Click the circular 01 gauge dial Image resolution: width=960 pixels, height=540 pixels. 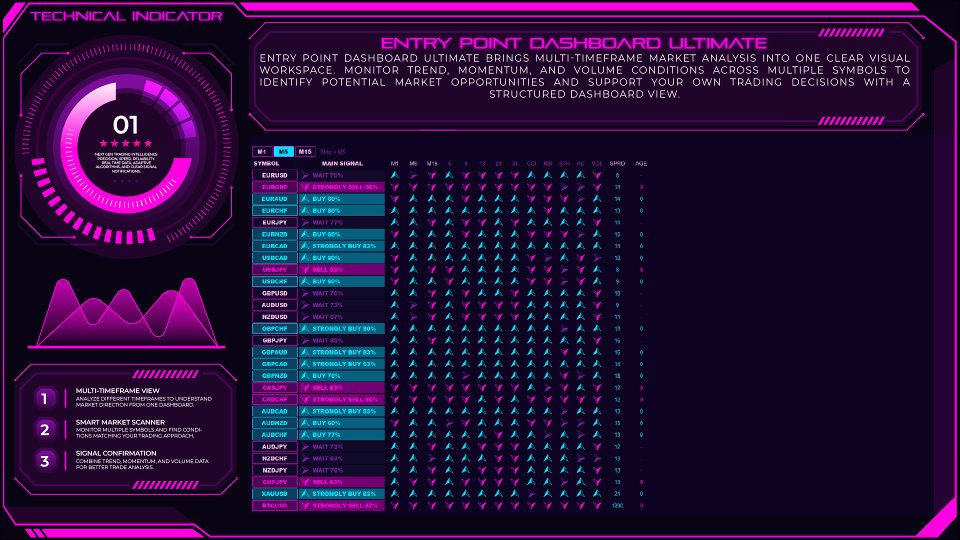click(x=126, y=147)
